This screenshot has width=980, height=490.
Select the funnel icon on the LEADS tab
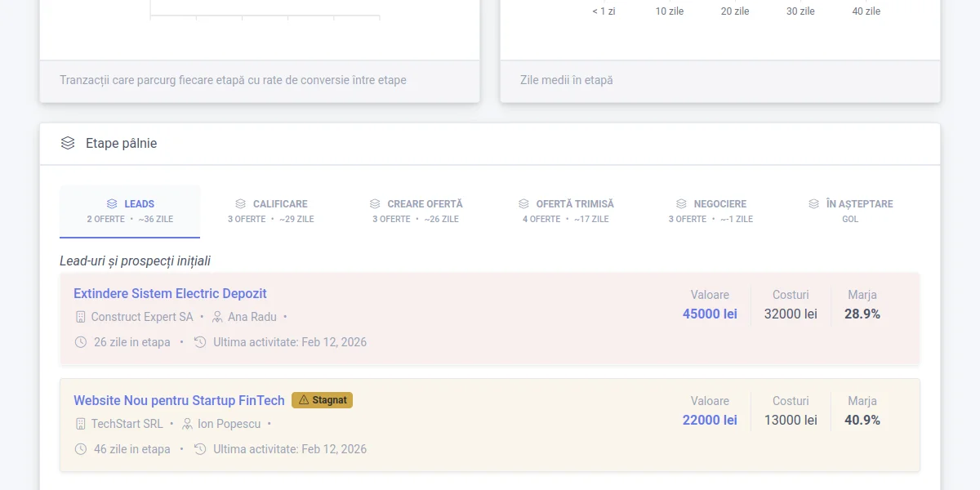click(x=112, y=203)
